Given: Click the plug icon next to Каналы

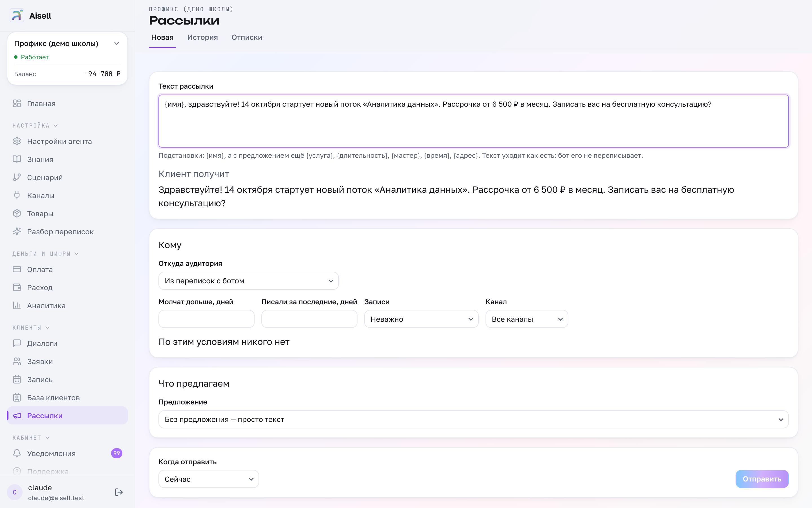Looking at the screenshot, I should (x=17, y=196).
